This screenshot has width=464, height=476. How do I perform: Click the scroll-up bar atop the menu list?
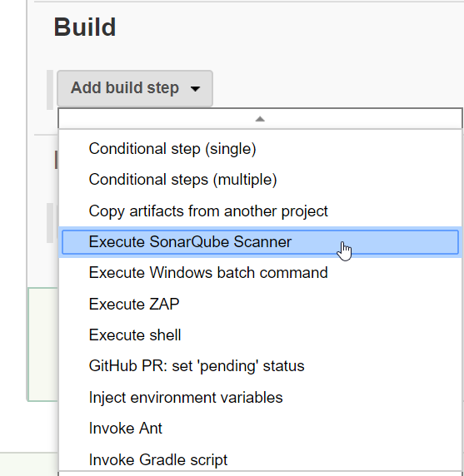pyautogui.click(x=260, y=119)
